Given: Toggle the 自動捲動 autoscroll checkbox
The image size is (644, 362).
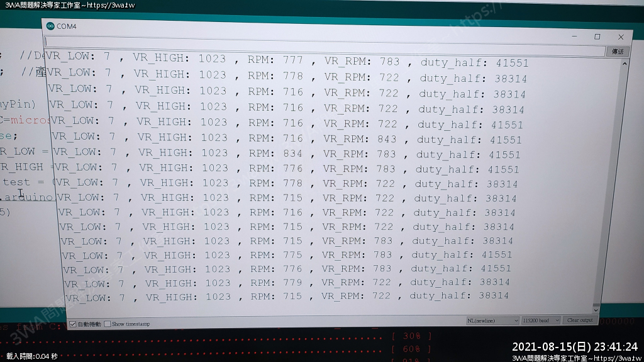Looking at the screenshot, I should coord(73,324).
